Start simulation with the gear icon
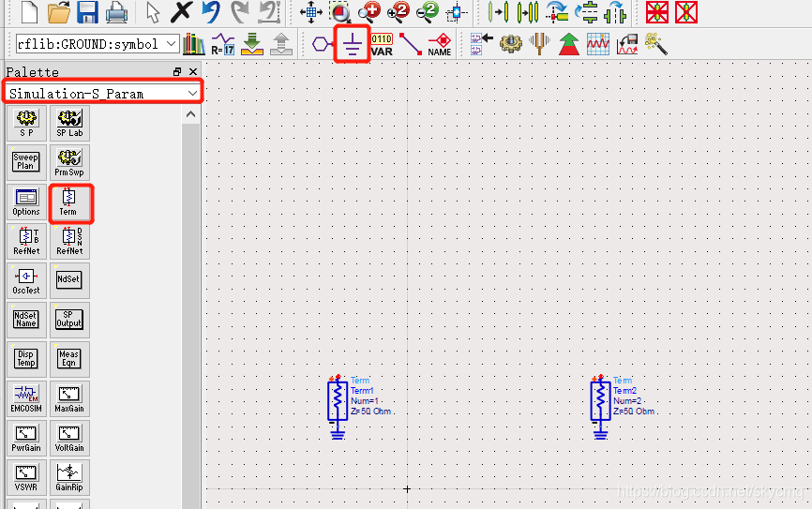Viewport: 812px width, 509px height. click(511, 45)
